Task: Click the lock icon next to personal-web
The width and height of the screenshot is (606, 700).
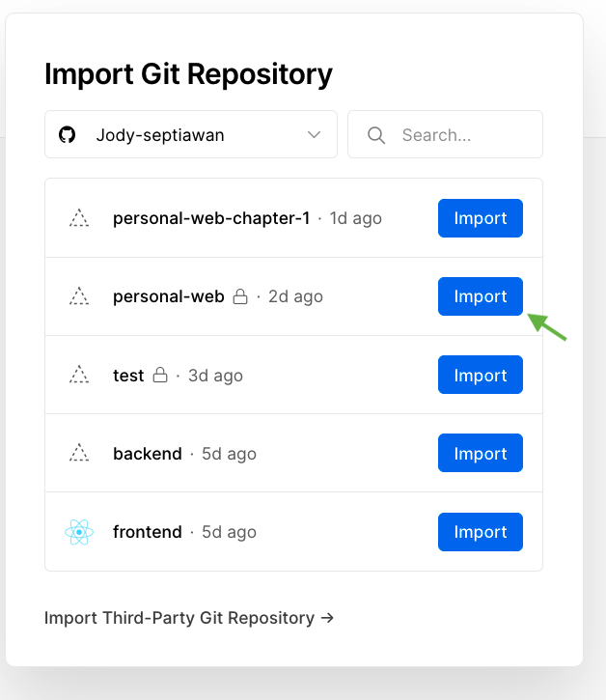Action: tap(240, 296)
